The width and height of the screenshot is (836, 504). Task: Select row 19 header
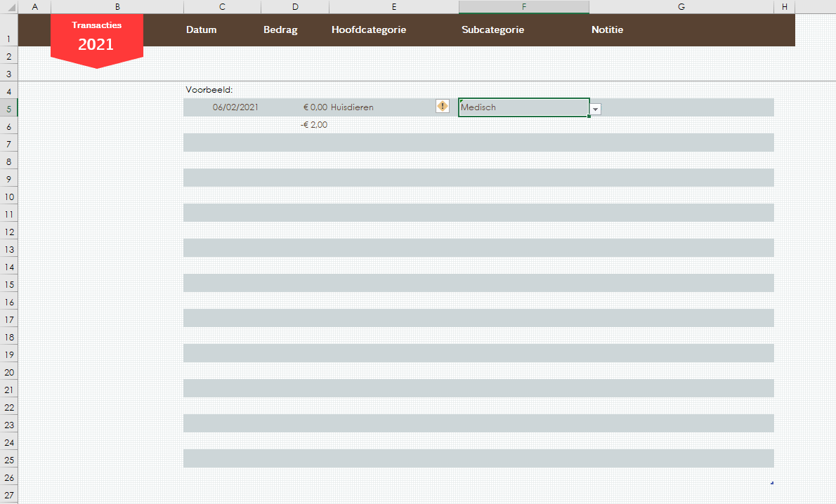pos(9,354)
